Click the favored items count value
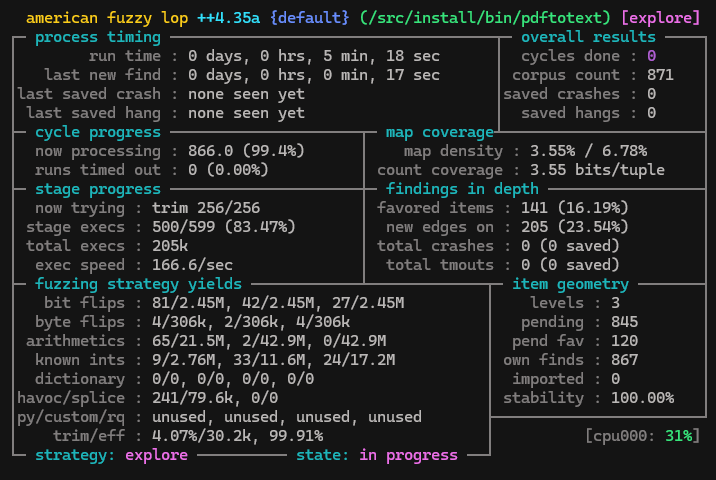716x480 pixels. pyautogui.click(x=574, y=208)
